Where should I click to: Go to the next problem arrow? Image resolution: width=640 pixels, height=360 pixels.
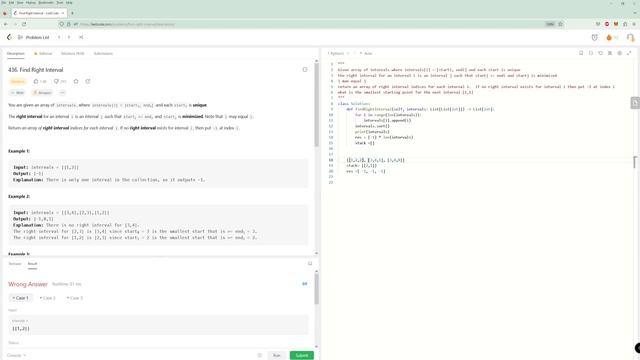[69, 37]
